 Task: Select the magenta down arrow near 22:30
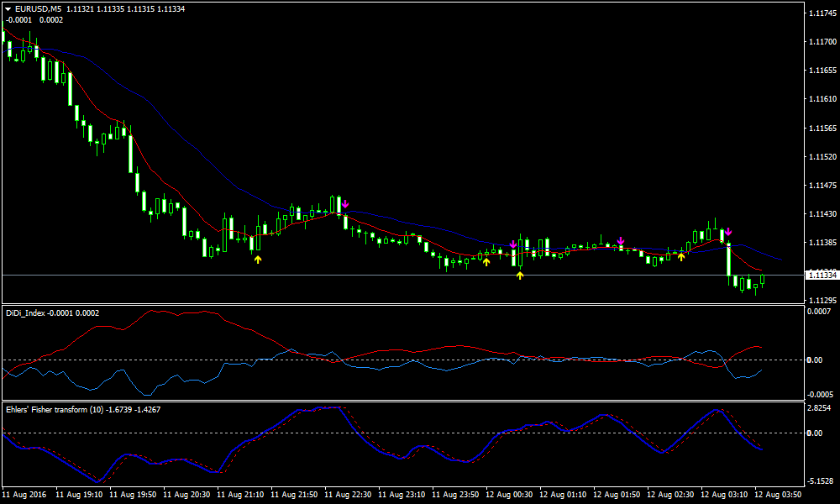(x=344, y=203)
